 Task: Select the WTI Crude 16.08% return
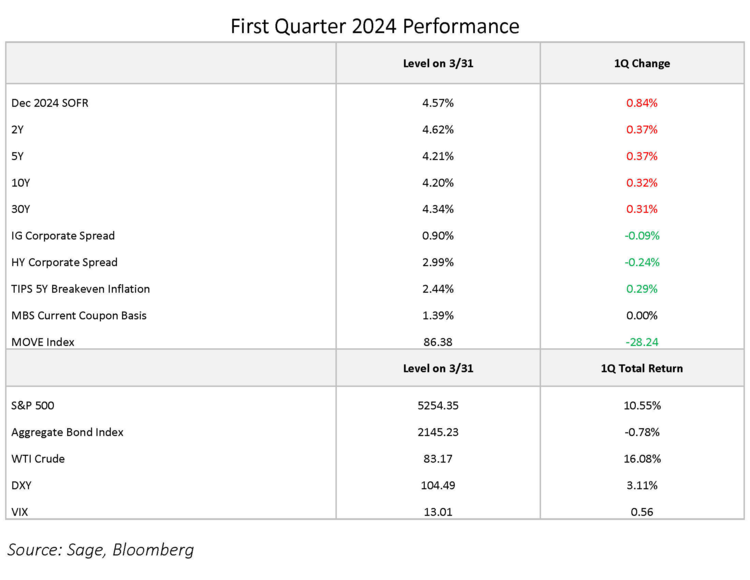click(x=642, y=459)
